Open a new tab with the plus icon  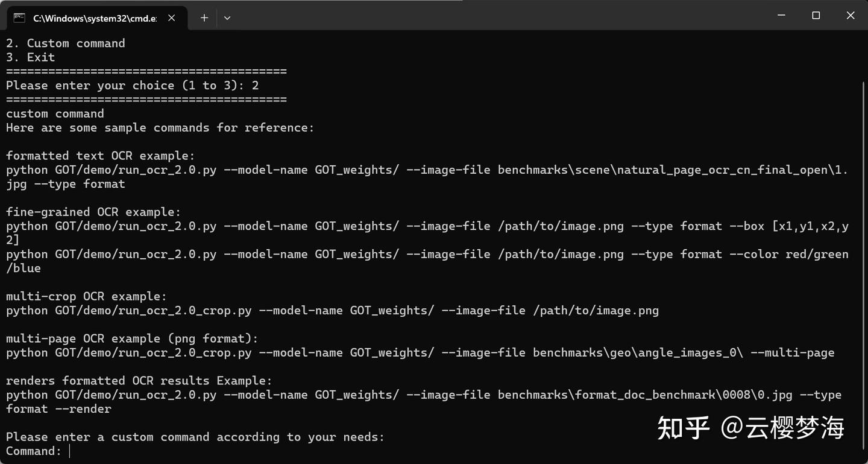[204, 17]
